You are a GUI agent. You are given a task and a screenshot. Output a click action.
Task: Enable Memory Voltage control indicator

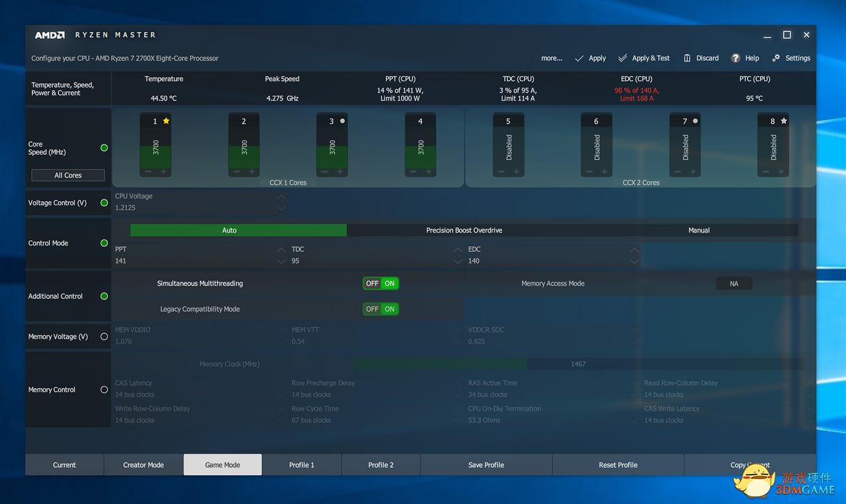click(104, 336)
